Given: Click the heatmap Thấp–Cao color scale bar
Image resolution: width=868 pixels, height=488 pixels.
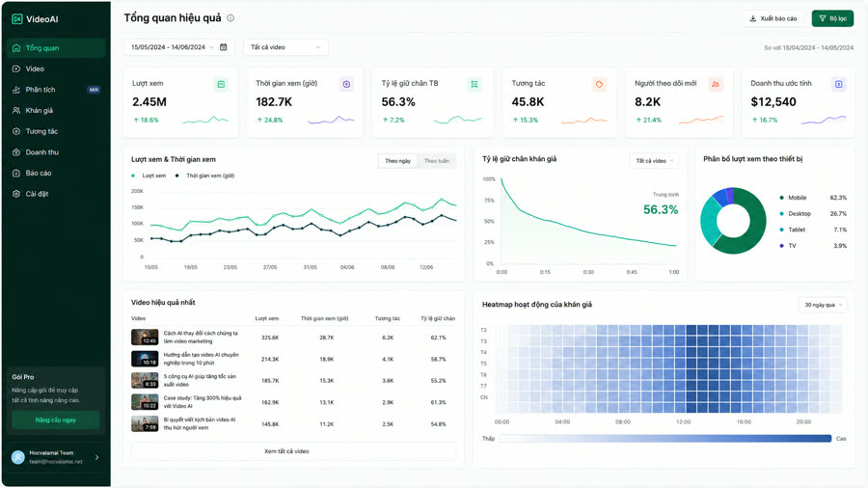Looking at the screenshot, I should 665,439.
